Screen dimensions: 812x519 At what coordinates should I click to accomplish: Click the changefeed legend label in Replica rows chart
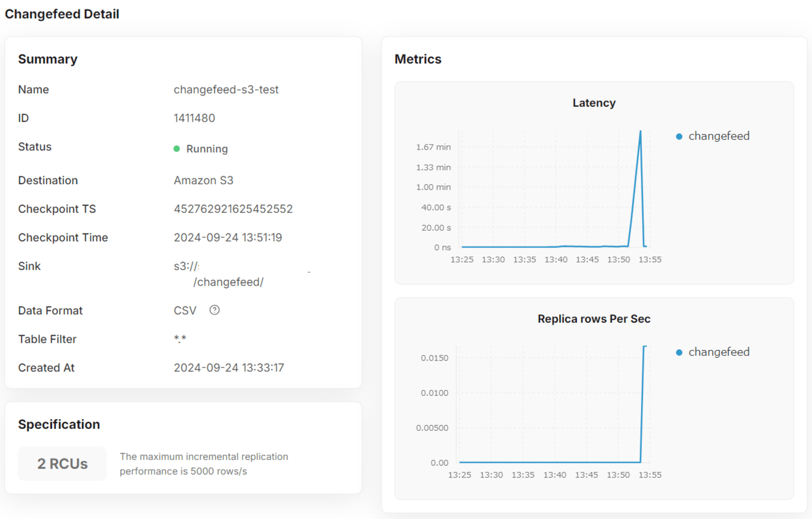point(719,352)
